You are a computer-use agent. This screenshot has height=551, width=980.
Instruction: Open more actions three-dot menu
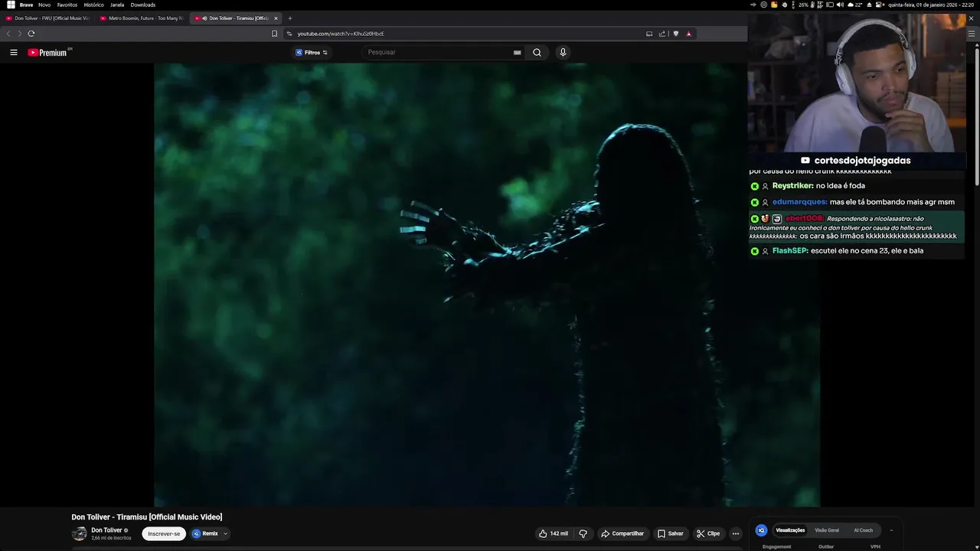click(736, 533)
